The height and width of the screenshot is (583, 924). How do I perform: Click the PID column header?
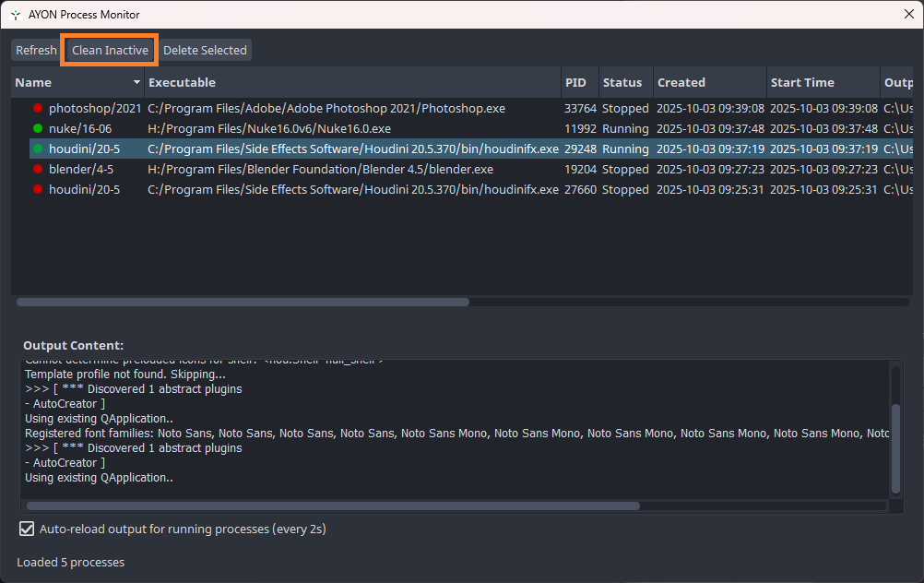pos(579,82)
